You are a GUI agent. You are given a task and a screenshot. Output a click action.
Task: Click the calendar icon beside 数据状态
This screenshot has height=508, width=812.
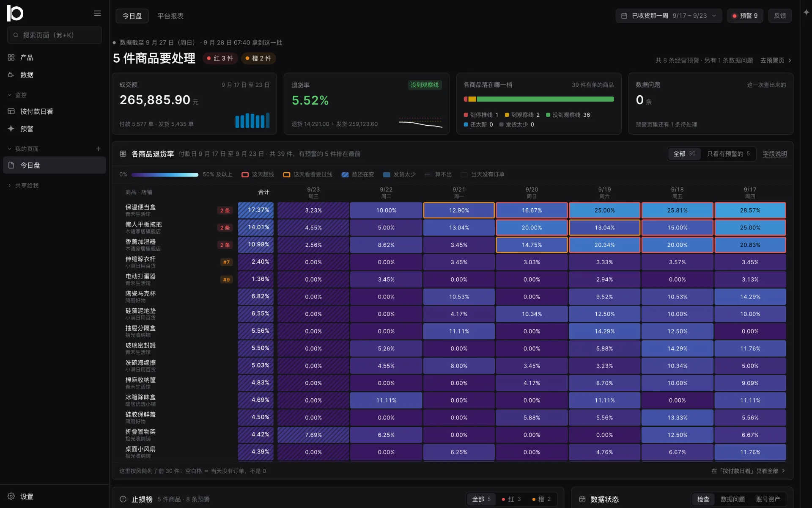pyautogui.click(x=582, y=499)
